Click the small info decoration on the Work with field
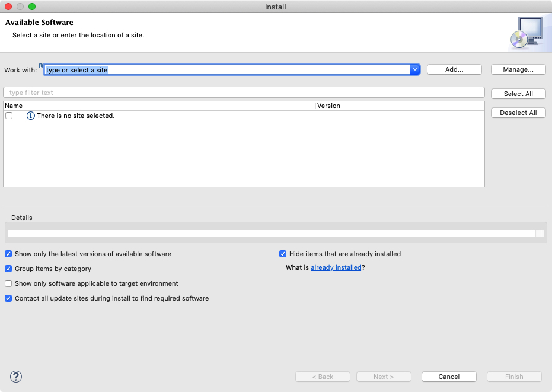This screenshot has height=392, width=552. pyautogui.click(x=40, y=65)
